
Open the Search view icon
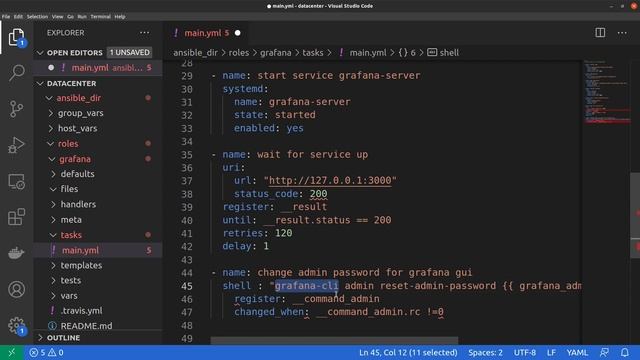pyautogui.click(x=16, y=73)
